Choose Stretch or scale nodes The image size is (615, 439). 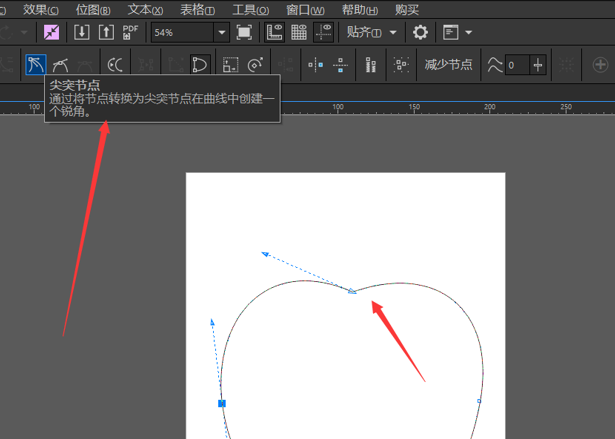(x=230, y=65)
